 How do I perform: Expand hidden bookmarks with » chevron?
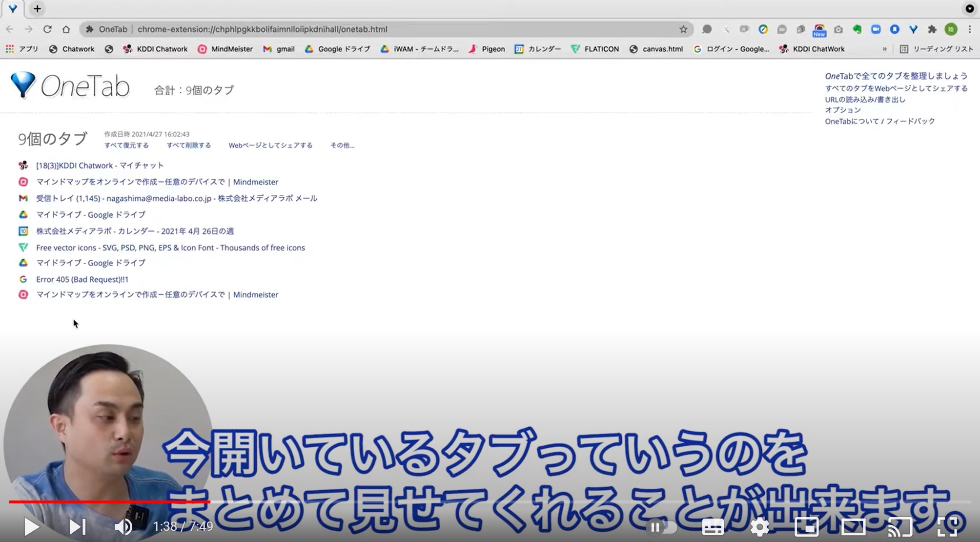884,49
